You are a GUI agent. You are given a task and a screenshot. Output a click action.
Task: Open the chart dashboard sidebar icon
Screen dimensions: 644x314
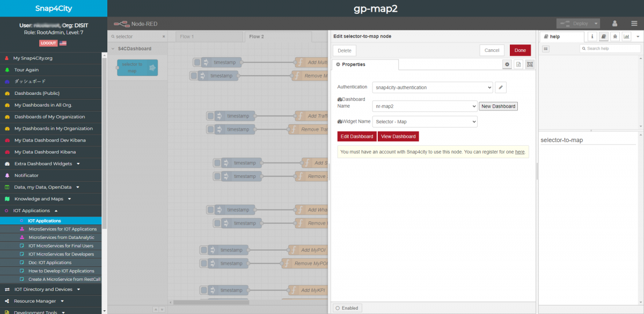[x=626, y=36]
